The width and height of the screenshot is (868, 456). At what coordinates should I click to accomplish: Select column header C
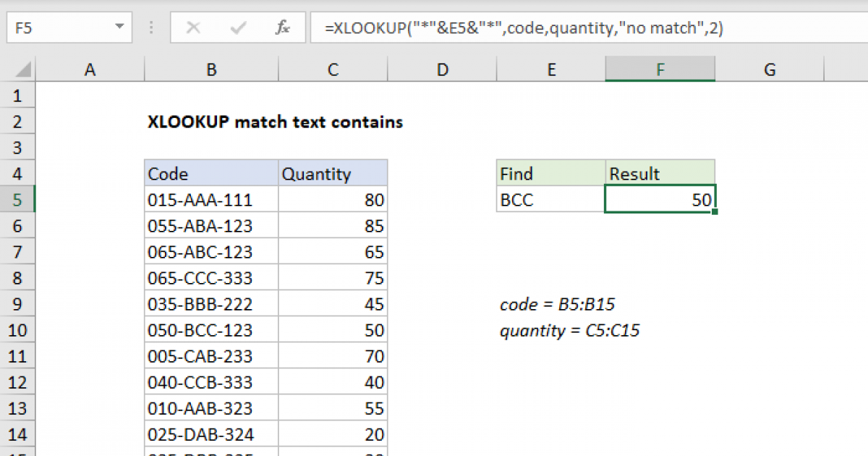(333, 69)
